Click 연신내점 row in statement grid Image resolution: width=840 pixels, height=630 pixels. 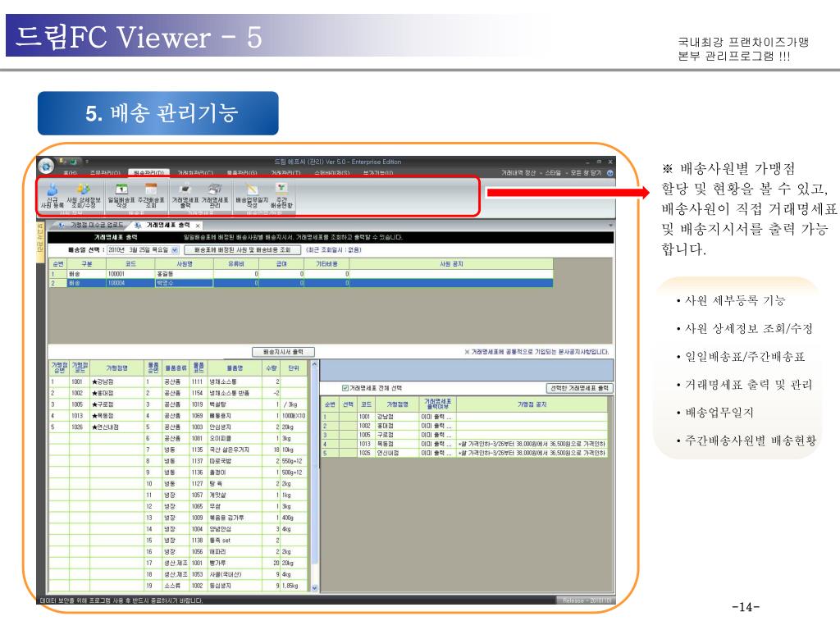[x=464, y=453]
